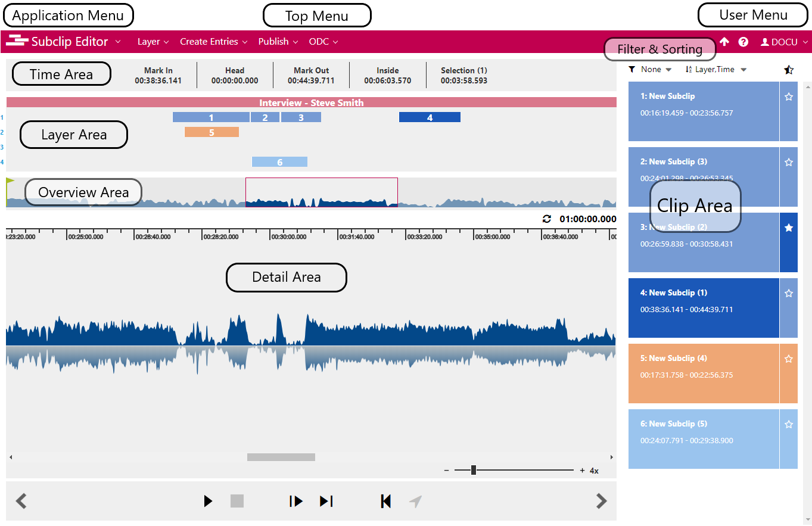812x526 pixels.
Task: Toggle favorite star on subclip 1
Action: coord(789,97)
